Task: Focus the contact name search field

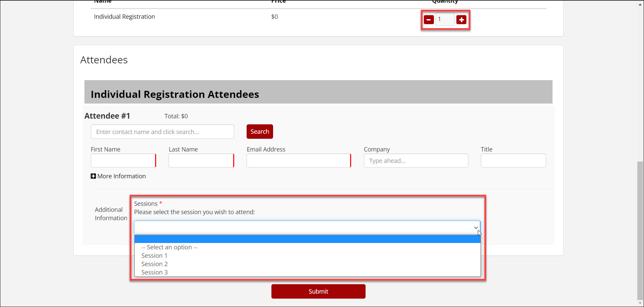Action: (162, 132)
